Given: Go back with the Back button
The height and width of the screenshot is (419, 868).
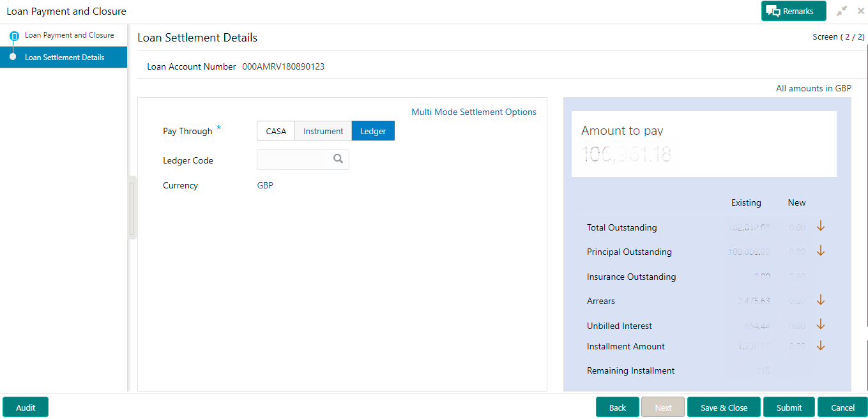Looking at the screenshot, I should pos(617,408).
